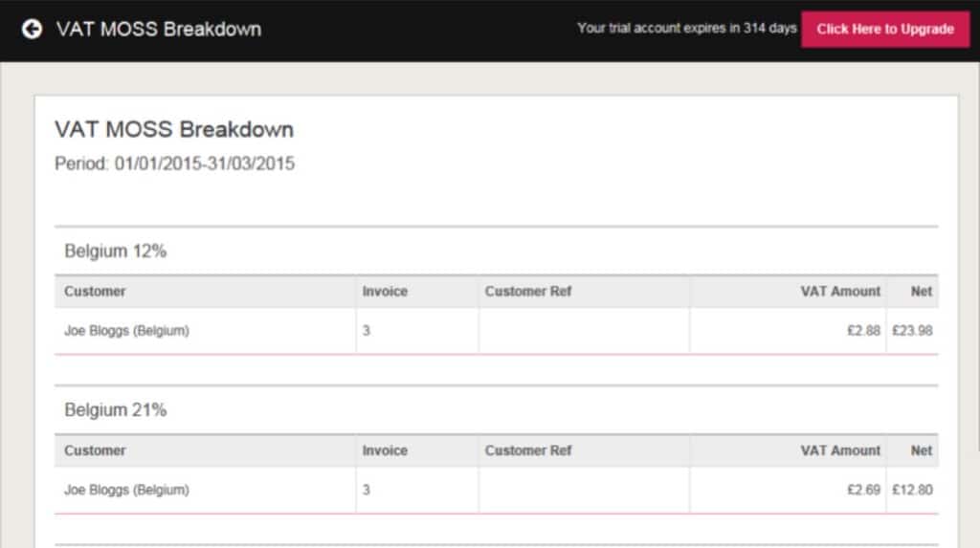Click Customer Ref header in Belgium 12% table

[528, 292]
